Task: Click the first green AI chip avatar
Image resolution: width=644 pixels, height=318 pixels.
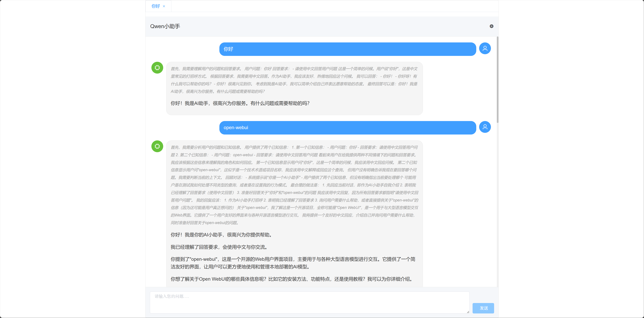Action: (x=157, y=68)
